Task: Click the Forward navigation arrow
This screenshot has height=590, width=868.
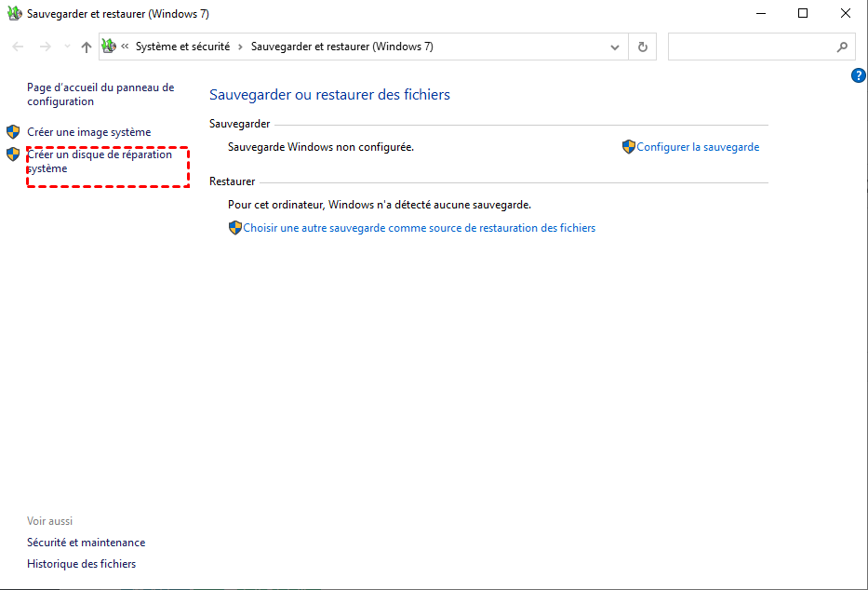Action: pyautogui.click(x=46, y=47)
